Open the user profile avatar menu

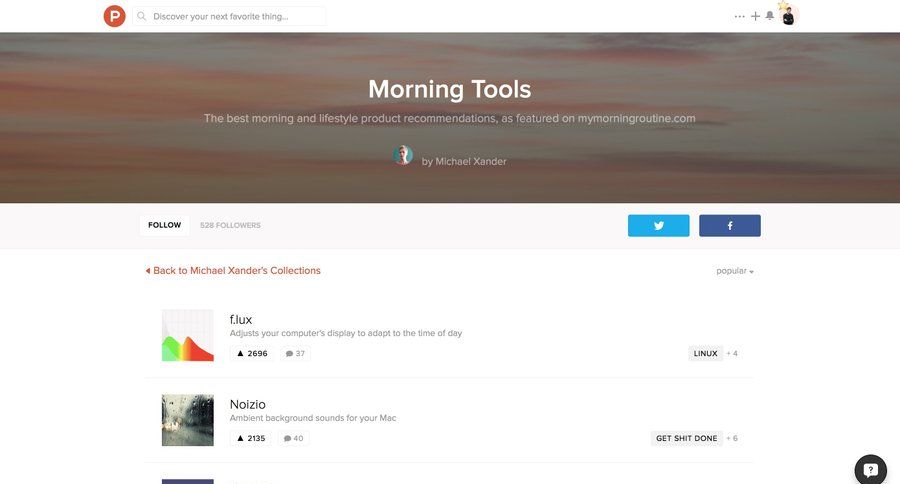(x=789, y=16)
